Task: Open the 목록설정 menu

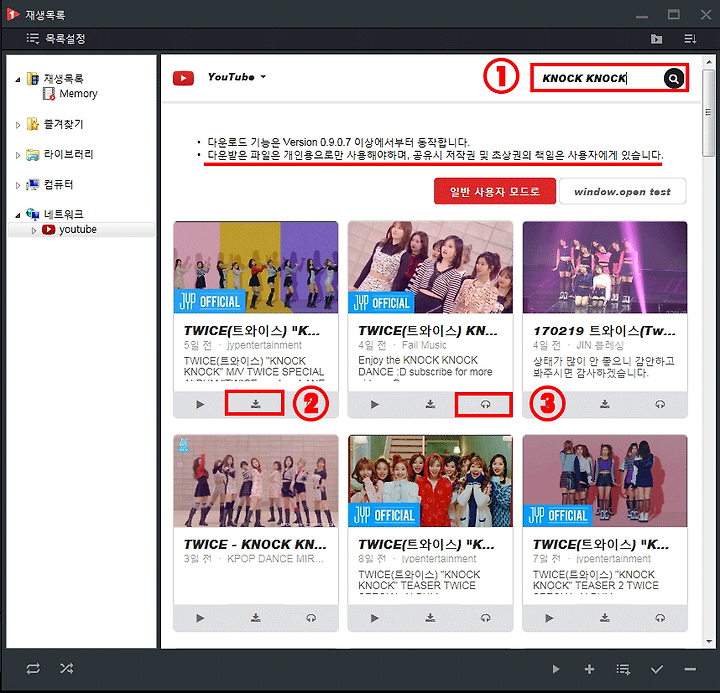Action: (x=56, y=39)
